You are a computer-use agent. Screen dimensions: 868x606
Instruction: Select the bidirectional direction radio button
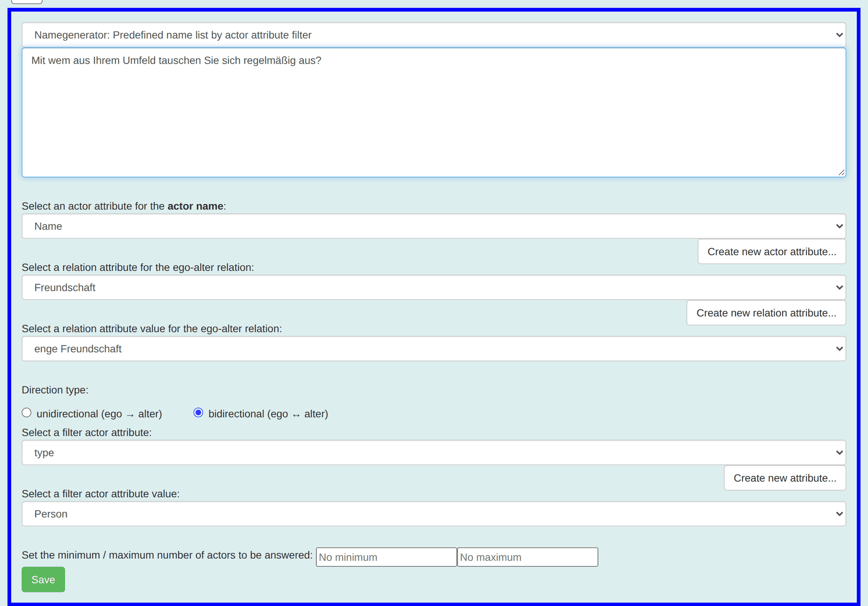(x=198, y=413)
